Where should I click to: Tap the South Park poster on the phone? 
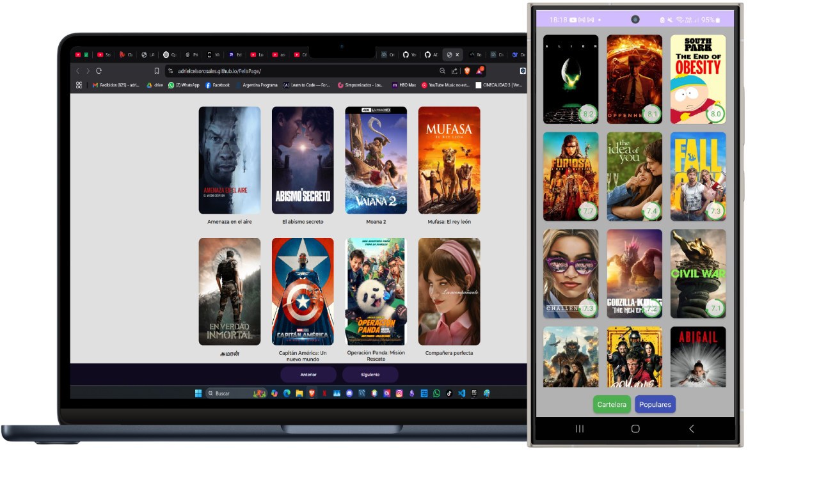coord(698,79)
